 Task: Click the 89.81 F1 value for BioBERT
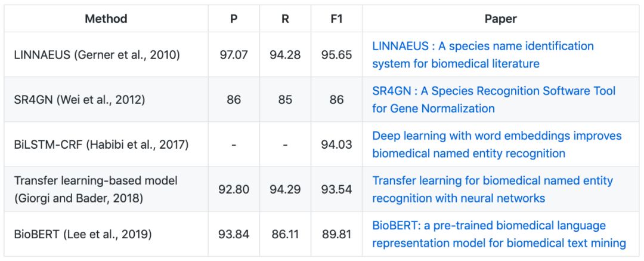point(336,234)
